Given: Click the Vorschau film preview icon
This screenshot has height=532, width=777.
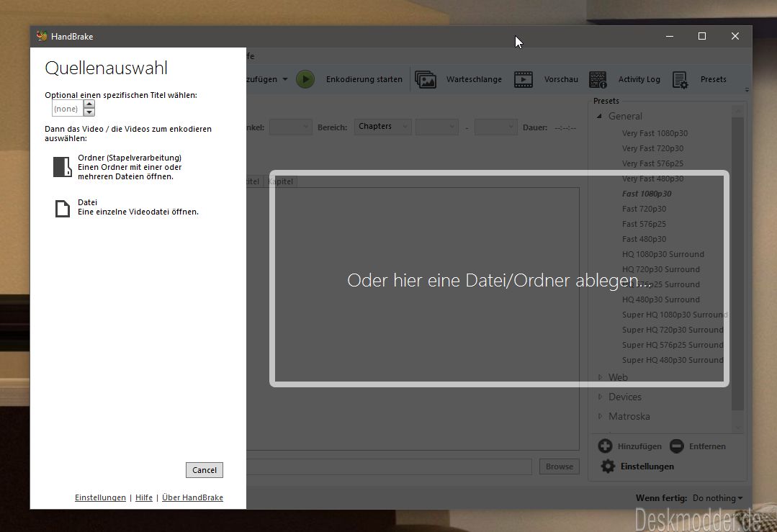Looking at the screenshot, I should [524, 79].
